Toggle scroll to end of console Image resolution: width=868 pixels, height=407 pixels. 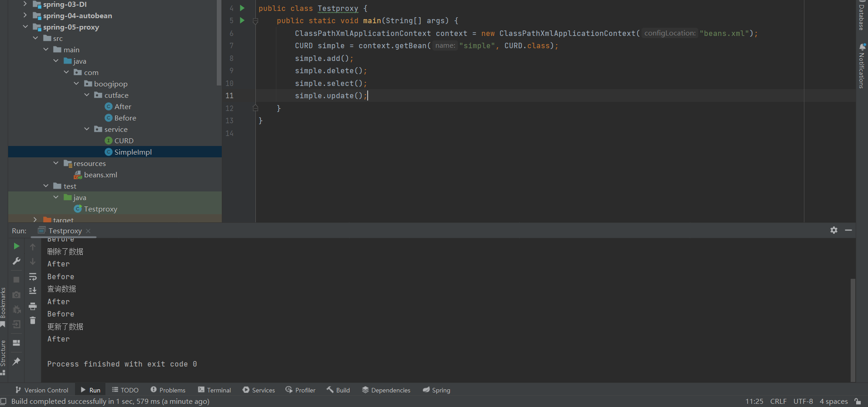[33, 291]
